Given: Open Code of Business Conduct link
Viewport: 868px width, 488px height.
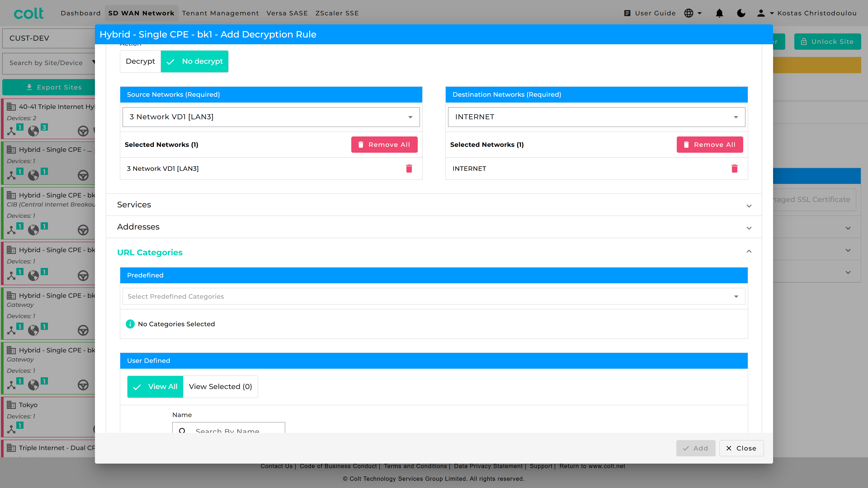Looking at the screenshot, I should click(x=338, y=466).
